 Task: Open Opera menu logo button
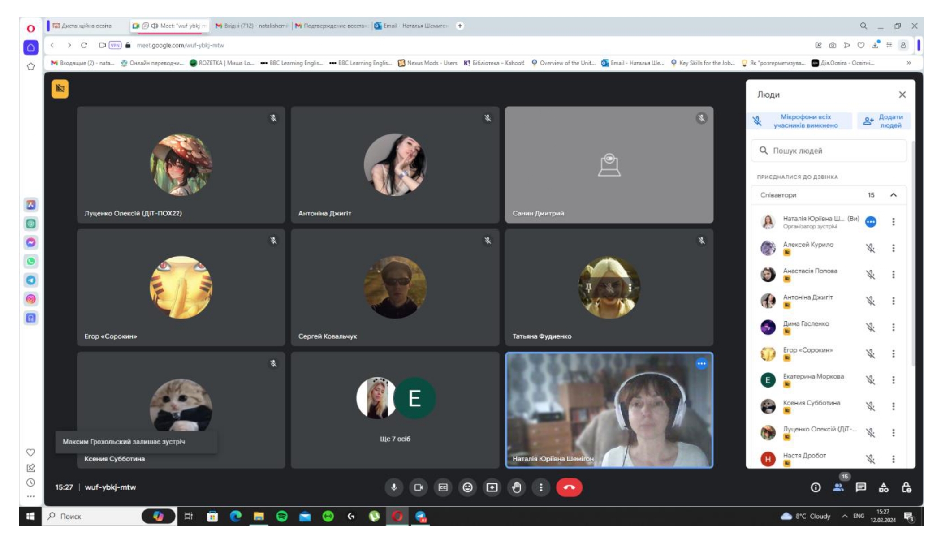[x=30, y=29]
